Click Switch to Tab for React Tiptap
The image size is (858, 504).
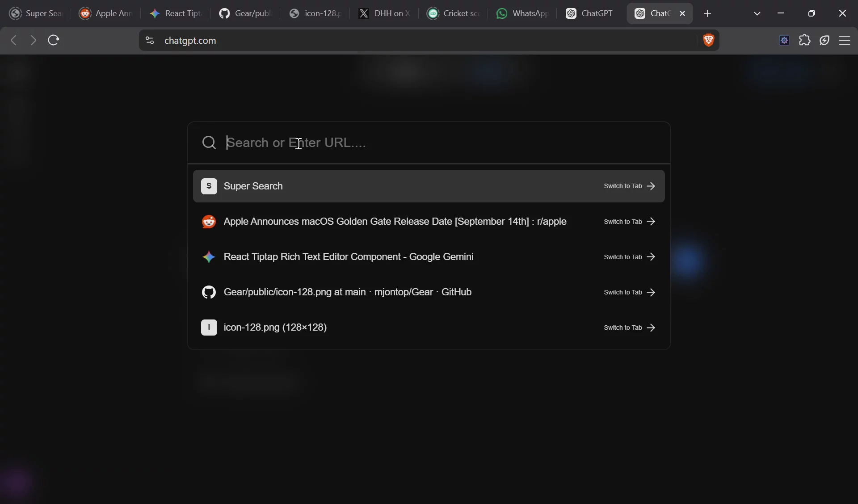pos(629,257)
